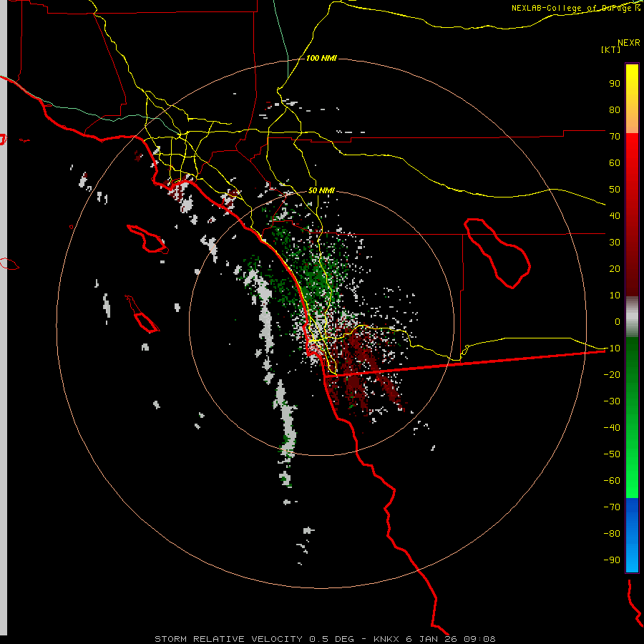Click the -90 value on the velocity scale
The image size is (644, 644).
[612, 560]
